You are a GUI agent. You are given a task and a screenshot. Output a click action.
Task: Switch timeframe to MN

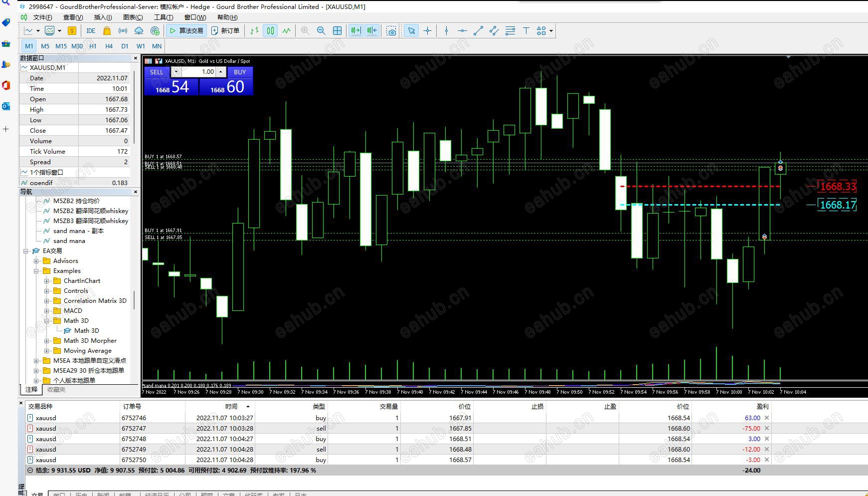pos(157,46)
